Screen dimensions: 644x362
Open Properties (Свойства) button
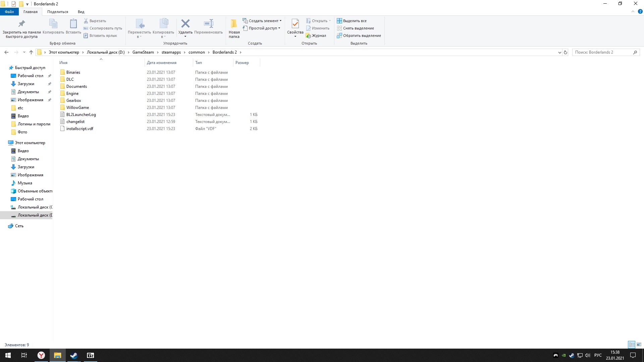[x=295, y=28]
